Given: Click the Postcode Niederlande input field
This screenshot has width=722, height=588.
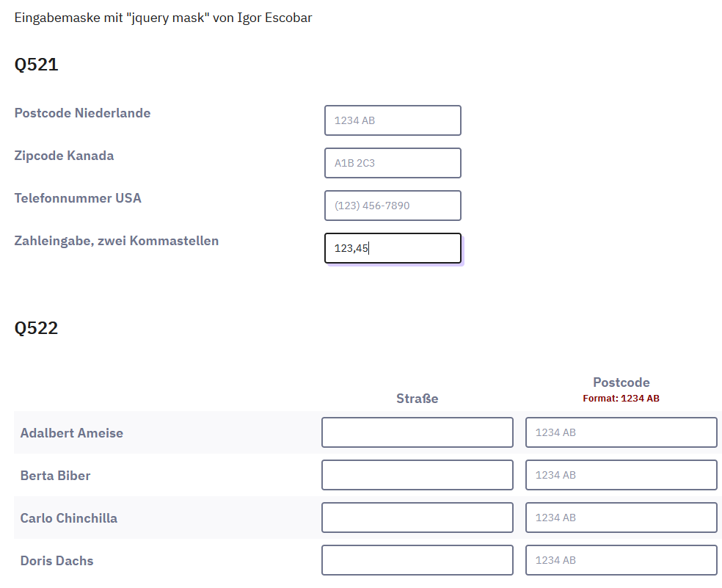Looking at the screenshot, I should click(x=393, y=120).
